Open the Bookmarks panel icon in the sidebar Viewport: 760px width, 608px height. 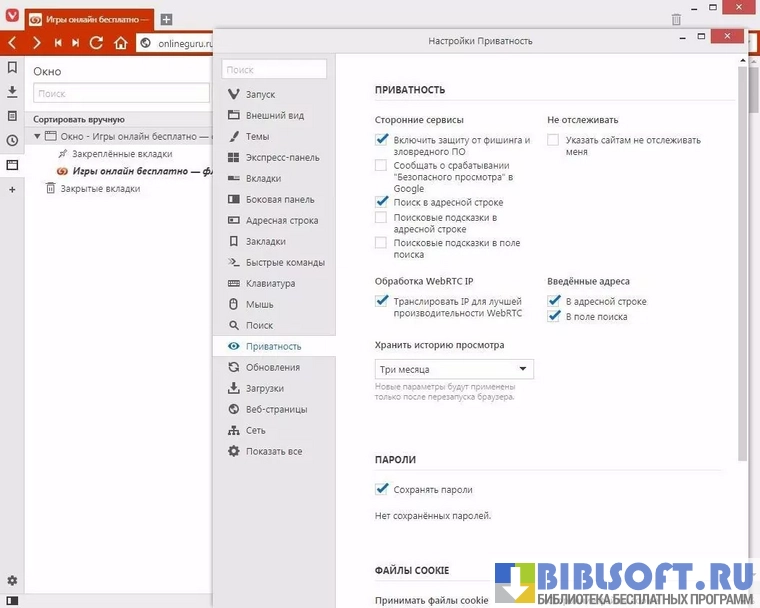(12, 68)
